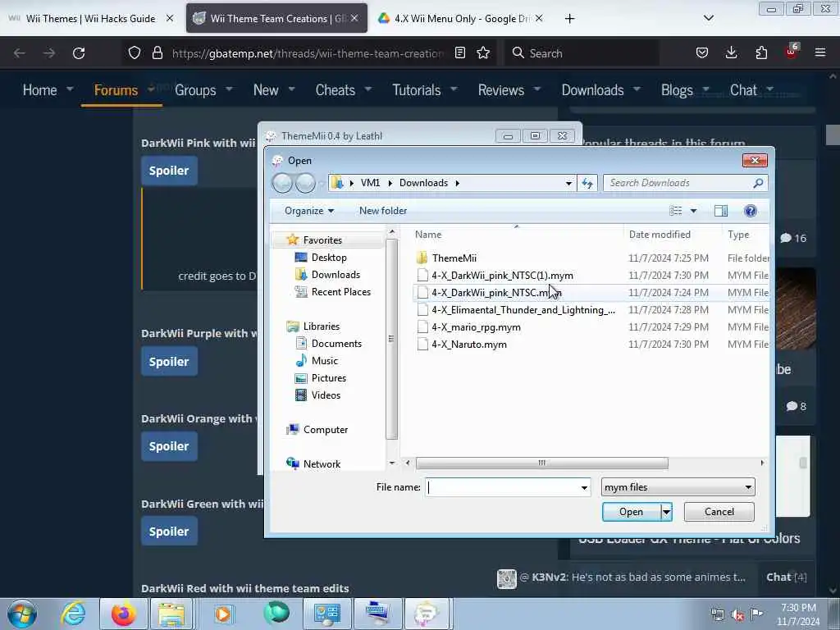Select 4-X_DarkWii_pink_NTSC(1).mym file

point(502,276)
